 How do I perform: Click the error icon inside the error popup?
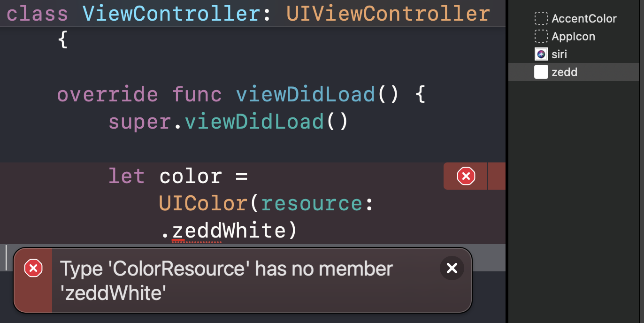pos(33,269)
